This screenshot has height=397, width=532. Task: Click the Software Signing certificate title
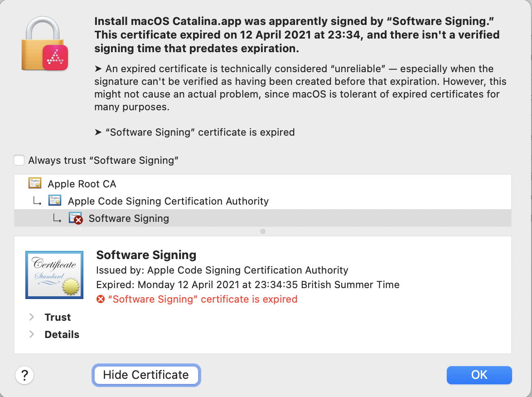tap(146, 255)
